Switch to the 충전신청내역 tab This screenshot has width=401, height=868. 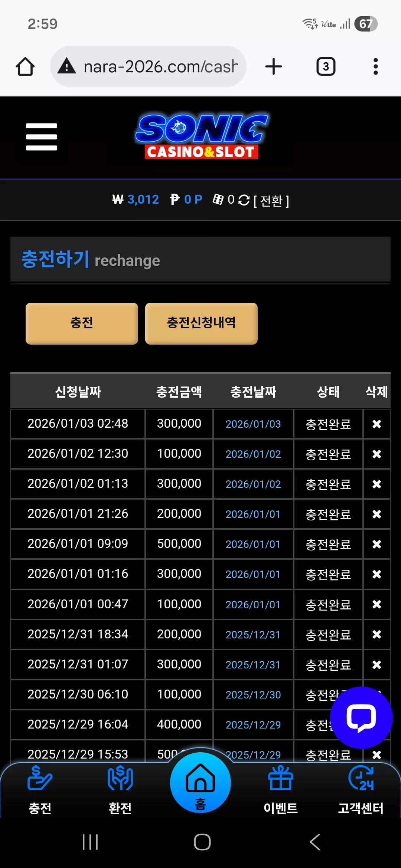coord(201,323)
